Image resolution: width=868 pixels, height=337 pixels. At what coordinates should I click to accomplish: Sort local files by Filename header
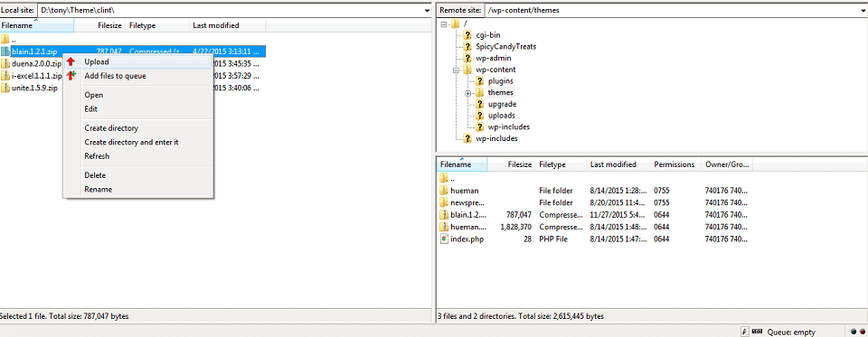tap(36, 25)
